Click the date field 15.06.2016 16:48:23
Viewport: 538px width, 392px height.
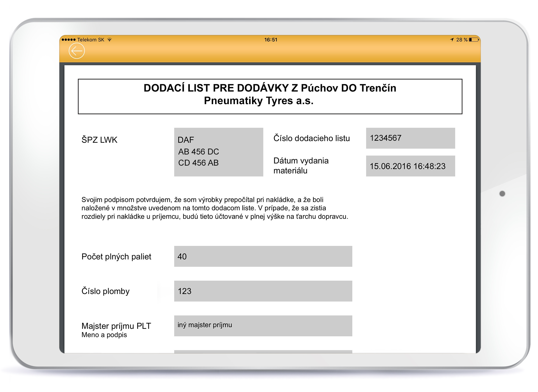tap(411, 166)
